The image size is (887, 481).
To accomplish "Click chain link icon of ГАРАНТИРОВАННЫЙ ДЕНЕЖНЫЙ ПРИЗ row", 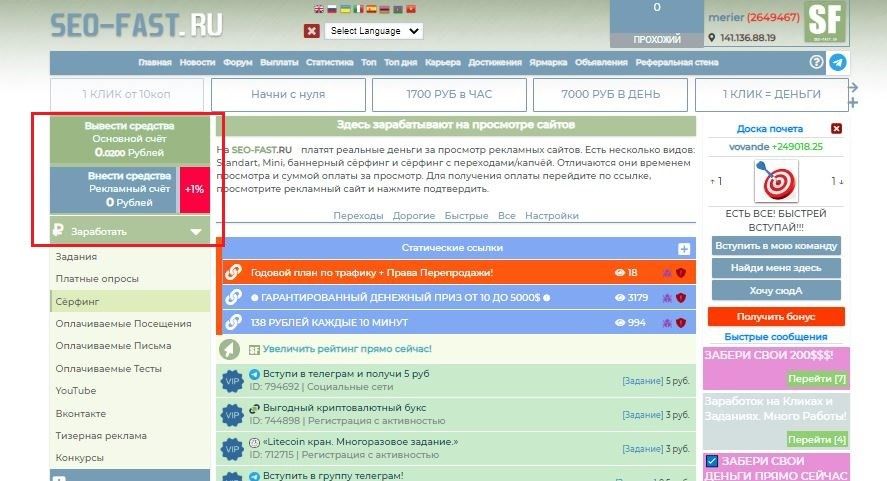I will (x=233, y=297).
